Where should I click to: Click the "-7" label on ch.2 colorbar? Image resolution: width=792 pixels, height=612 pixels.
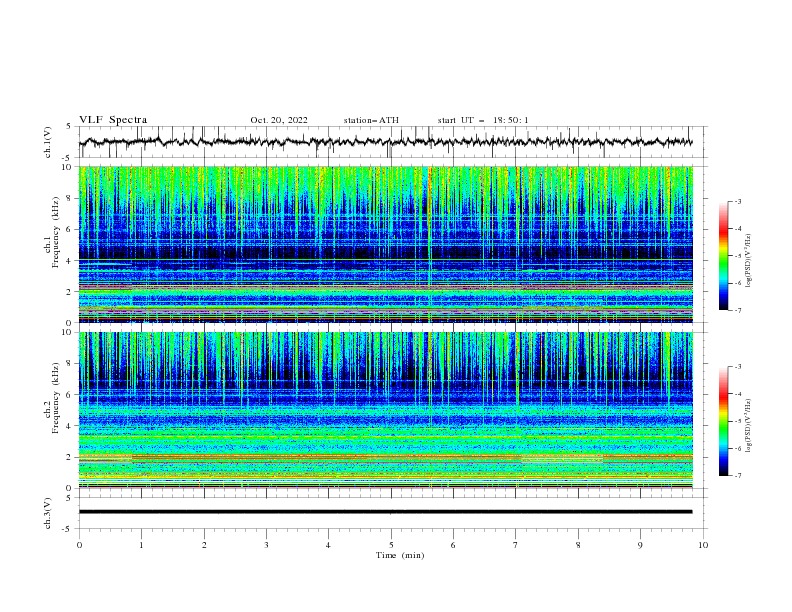pyautogui.click(x=737, y=476)
